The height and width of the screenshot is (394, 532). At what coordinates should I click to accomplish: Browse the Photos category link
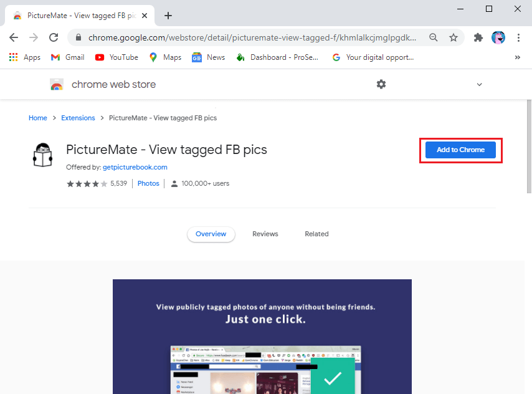click(148, 183)
